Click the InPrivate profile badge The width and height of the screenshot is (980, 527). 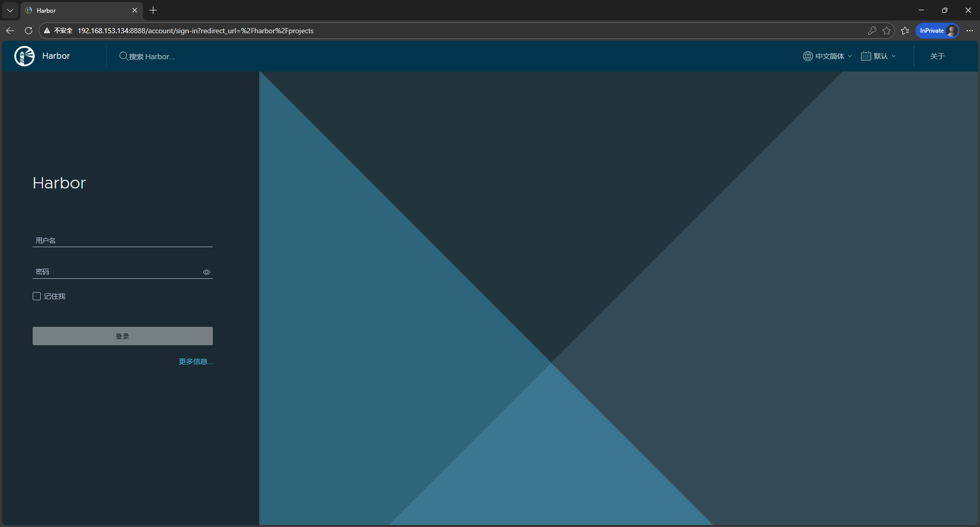937,31
